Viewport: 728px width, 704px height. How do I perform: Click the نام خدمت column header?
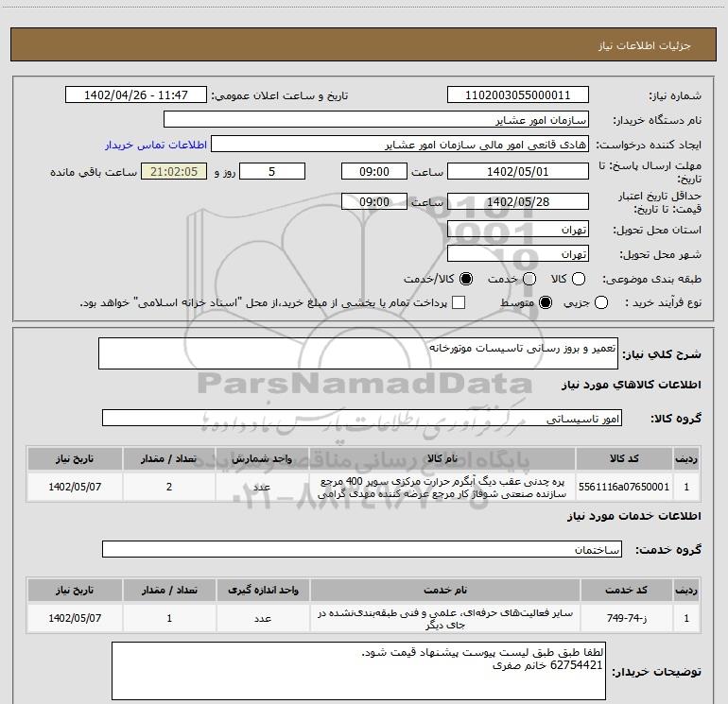tap(444, 590)
